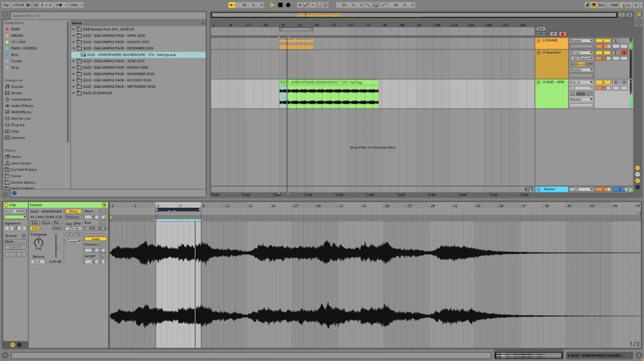Open User Library in Places
Viewport: 644px width, 361px height.
pyautogui.click(x=21, y=163)
